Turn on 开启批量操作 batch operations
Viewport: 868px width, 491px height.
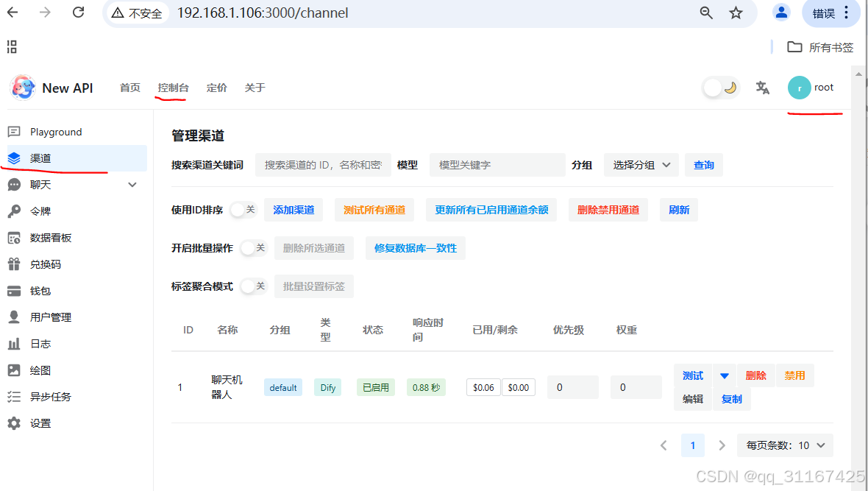coord(252,248)
